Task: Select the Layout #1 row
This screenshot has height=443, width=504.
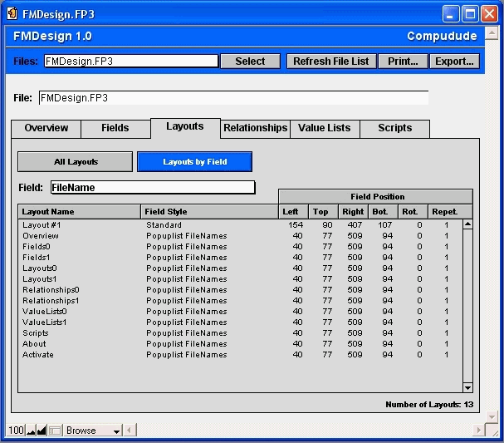Action: (241, 225)
